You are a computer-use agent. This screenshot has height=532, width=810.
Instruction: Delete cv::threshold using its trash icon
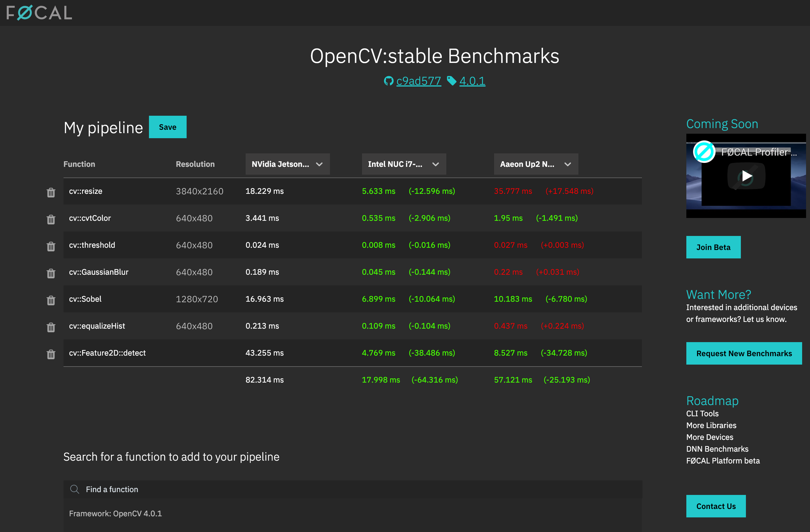[x=51, y=246]
